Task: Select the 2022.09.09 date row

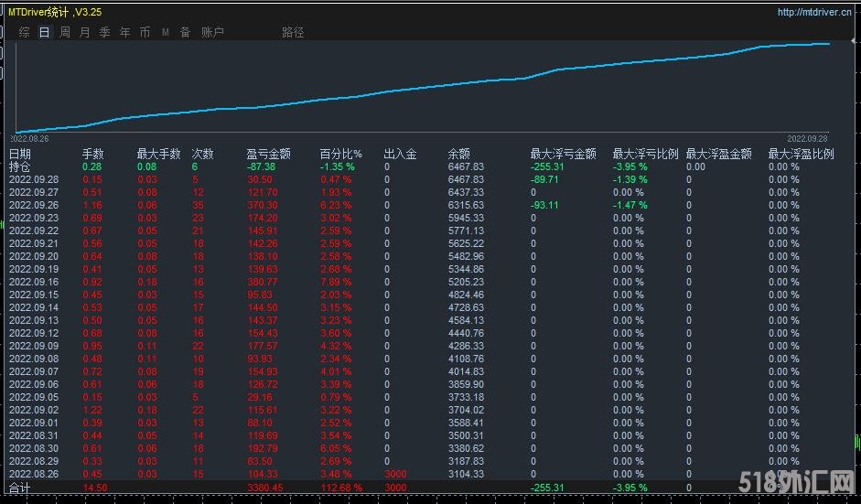Action: [34, 346]
